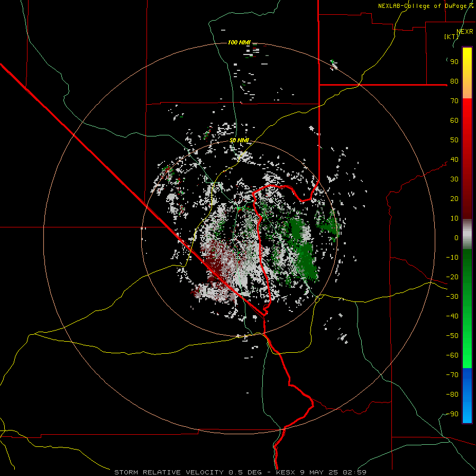Pick the blue bottom segment of color bar
This screenshot has width=476, height=476.
pos(467,395)
